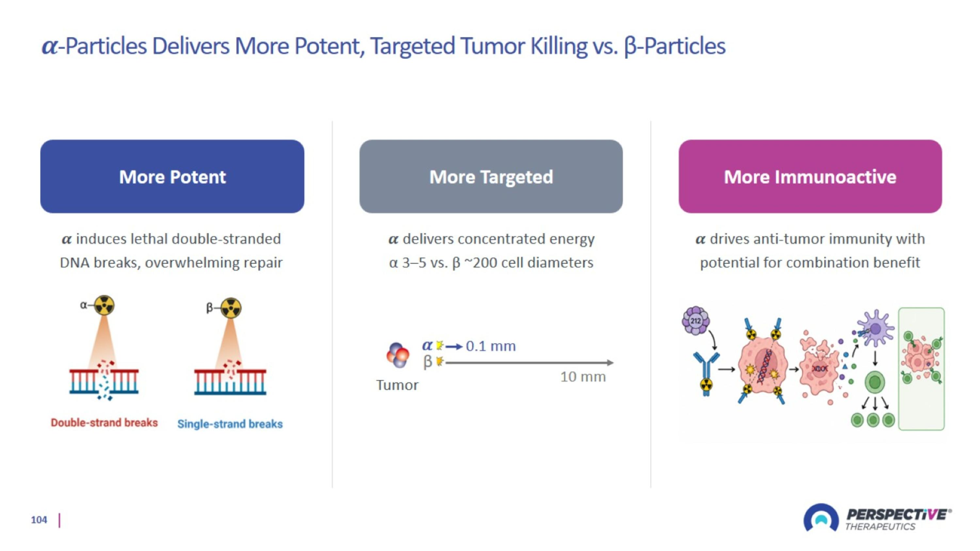Select the 0.1 mm alpha range label
The image size is (980, 551).
[491, 346]
